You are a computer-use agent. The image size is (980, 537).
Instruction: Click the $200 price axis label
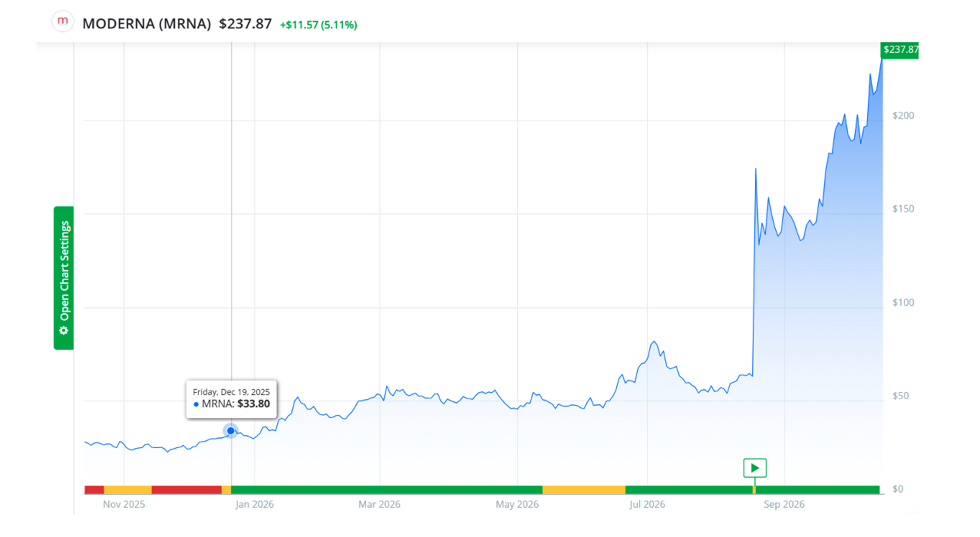click(903, 116)
